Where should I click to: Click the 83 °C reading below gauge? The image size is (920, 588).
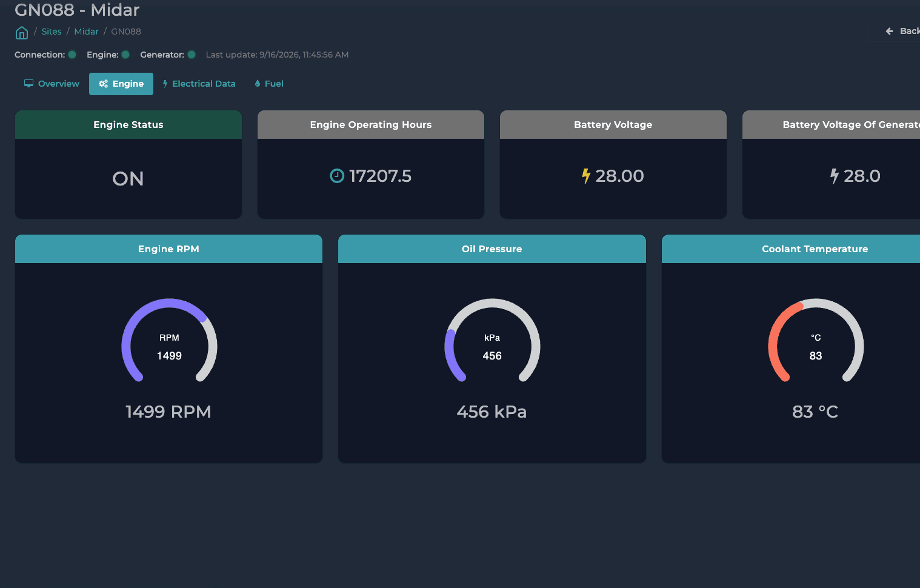point(815,412)
